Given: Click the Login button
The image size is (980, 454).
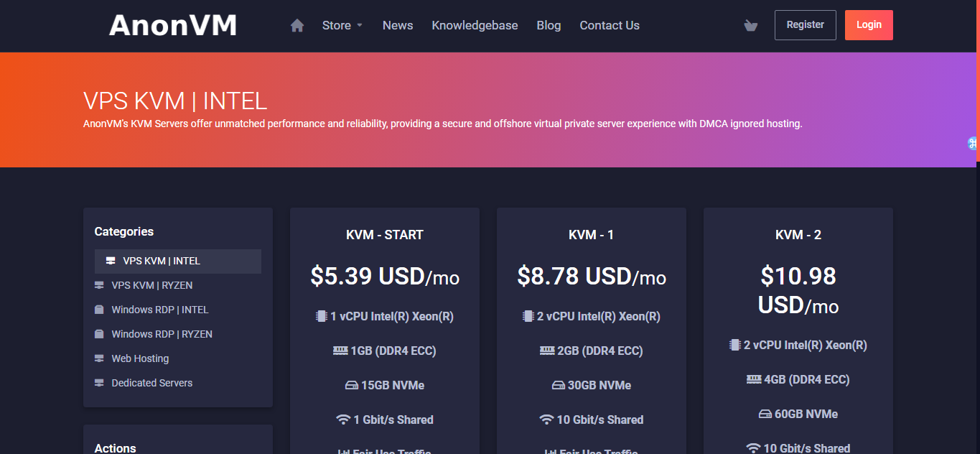Looking at the screenshot, I should point(869,25).
